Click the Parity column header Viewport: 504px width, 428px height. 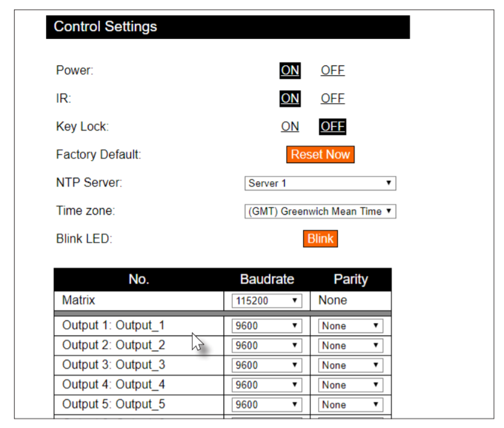tap(351, 279)
